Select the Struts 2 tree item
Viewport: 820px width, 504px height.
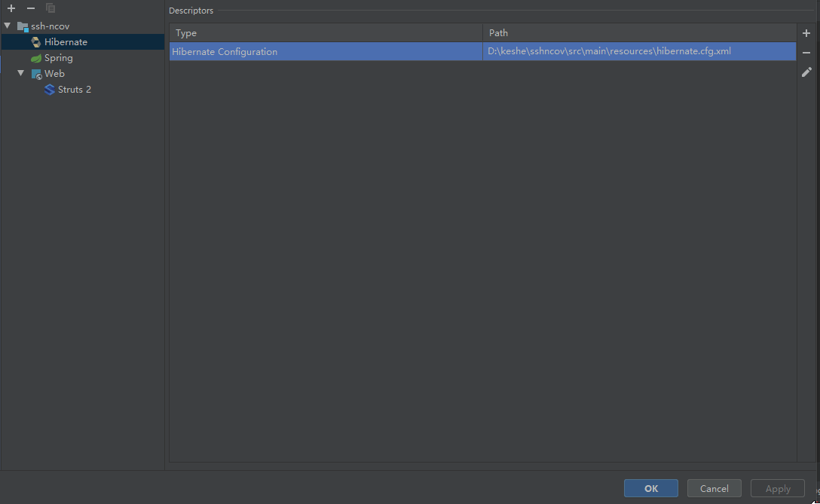pos(75,90)
